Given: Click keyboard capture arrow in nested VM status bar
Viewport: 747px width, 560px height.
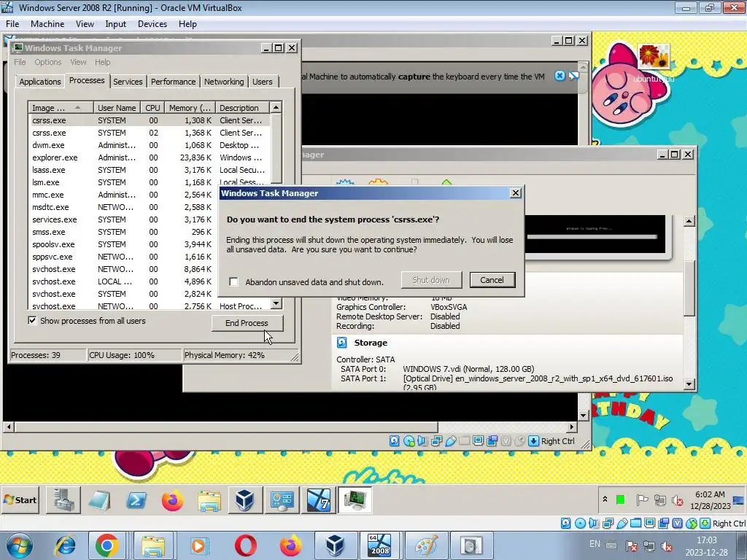Looking at the screenshot, I should click(x=533, y=441).
